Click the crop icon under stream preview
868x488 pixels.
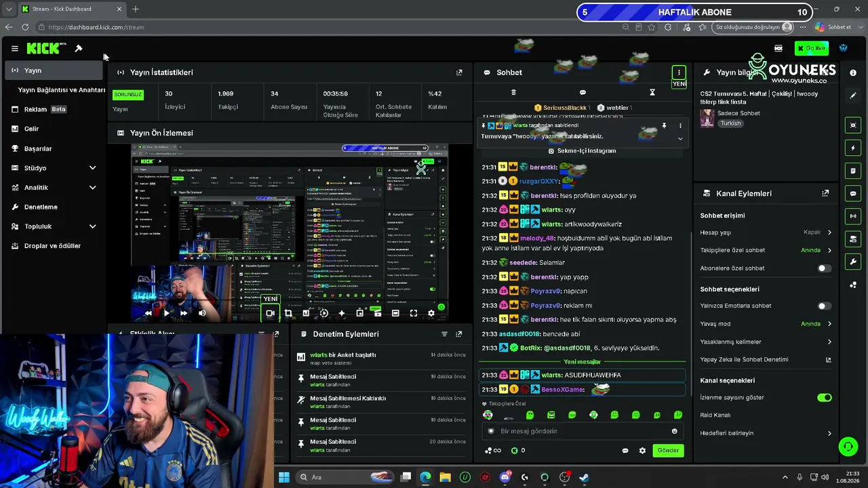pyautogui.click(x=288, y=313)
